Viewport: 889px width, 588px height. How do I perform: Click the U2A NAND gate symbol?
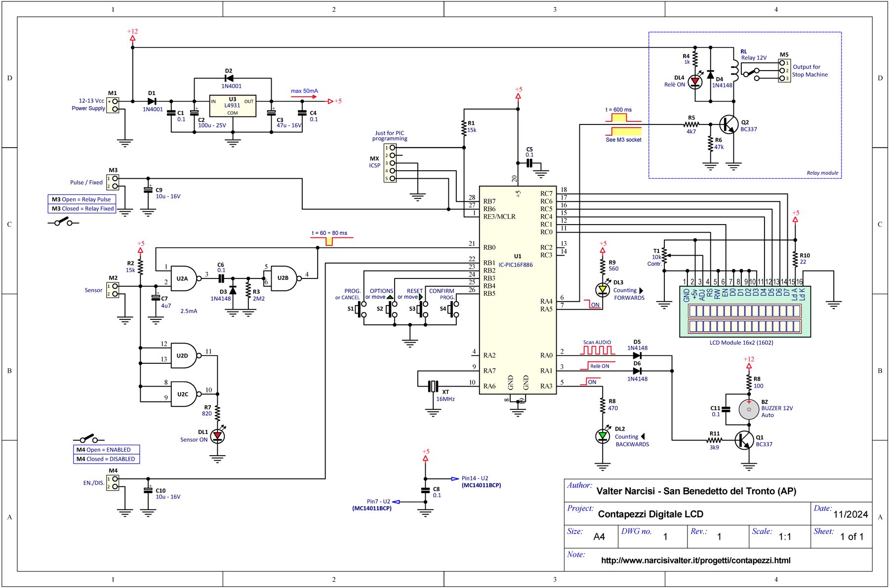(x=185, y=278)
